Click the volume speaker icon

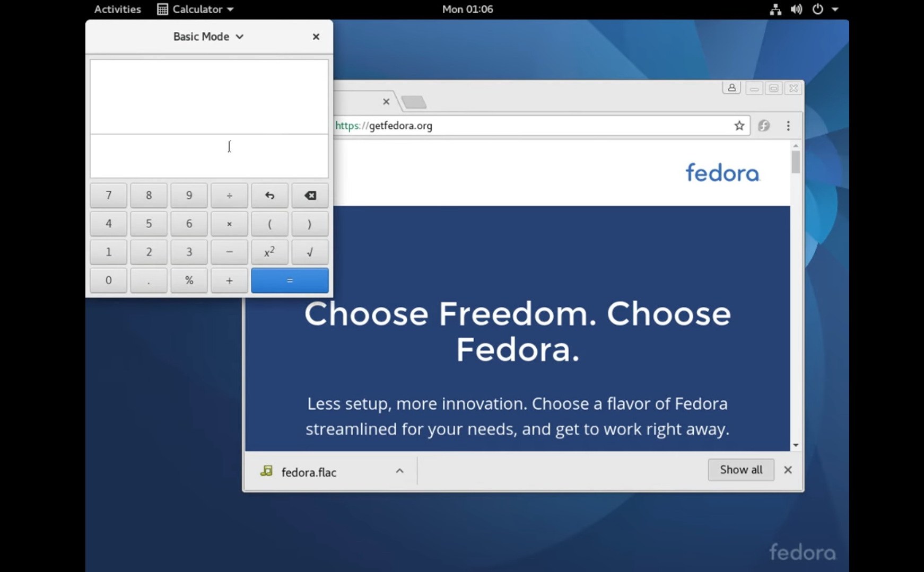[x=796, y=9]
